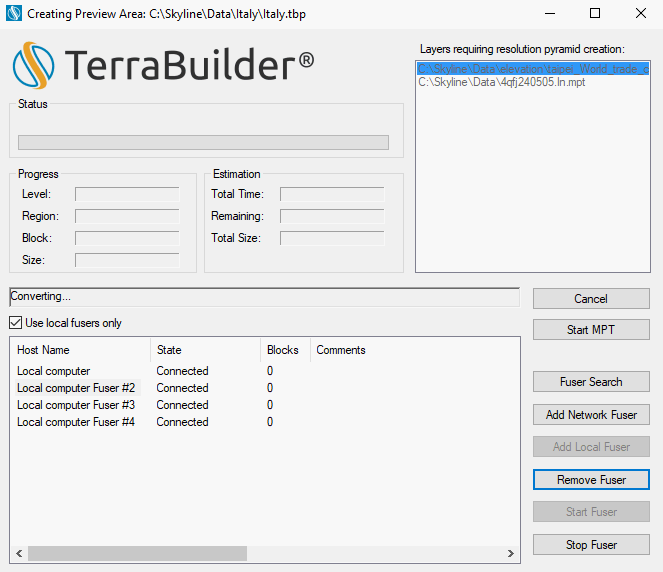Select Local computer Fuser #2 row

point(76,388)
